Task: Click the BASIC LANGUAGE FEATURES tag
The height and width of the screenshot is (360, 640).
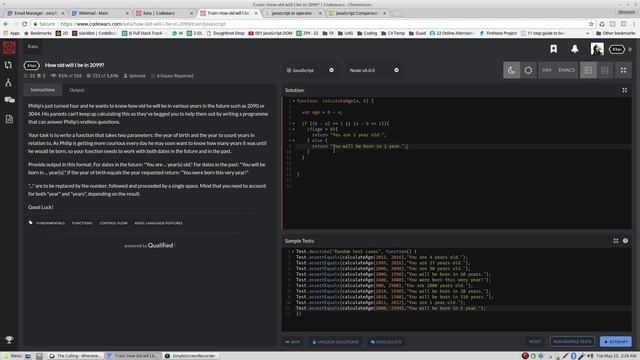Action: click(x=158, y=223)
